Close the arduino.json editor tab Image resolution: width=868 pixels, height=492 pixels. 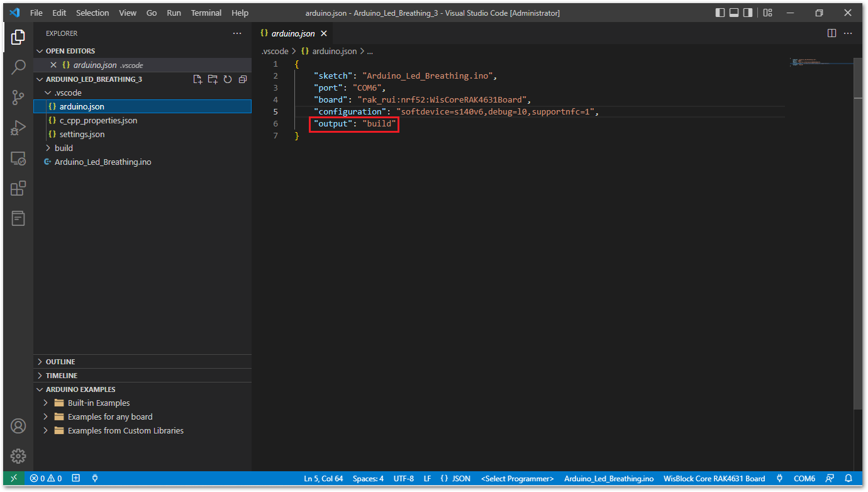pyautogui.click(x=324, y=33)
